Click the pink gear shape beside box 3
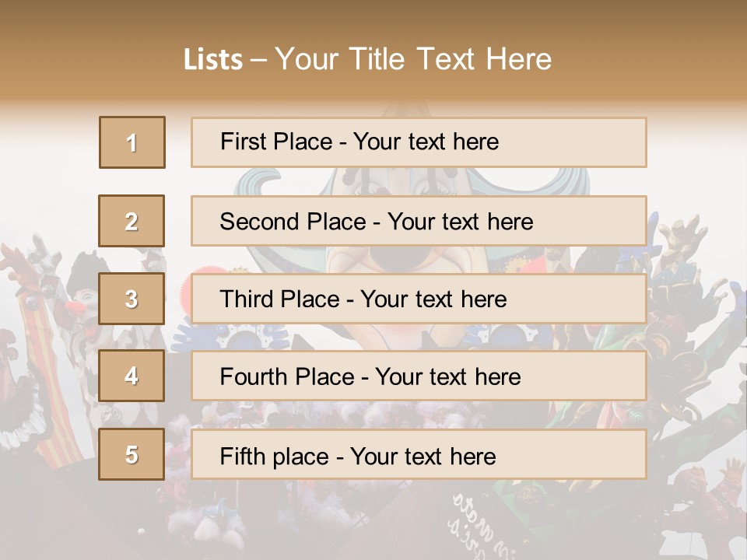Viewport: 747px width, 560px height. click(186, 298)
